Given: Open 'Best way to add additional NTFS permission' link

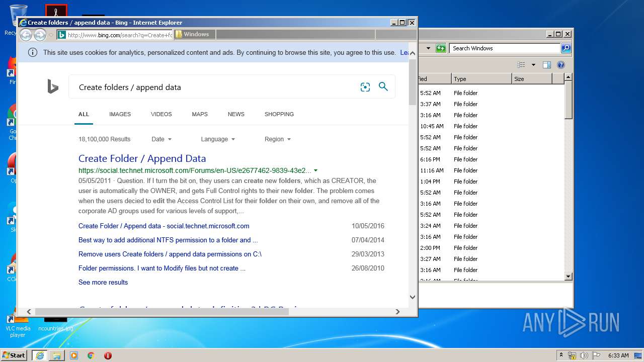Looking at the screenshot, I should click(x=168, y=240).
